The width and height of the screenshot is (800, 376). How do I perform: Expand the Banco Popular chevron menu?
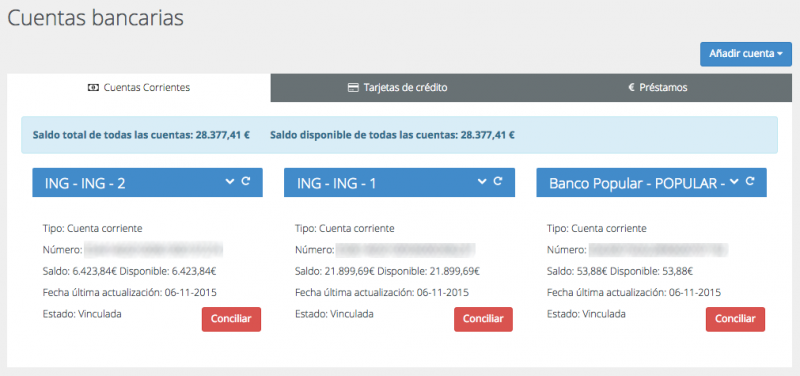click(734, 181)
